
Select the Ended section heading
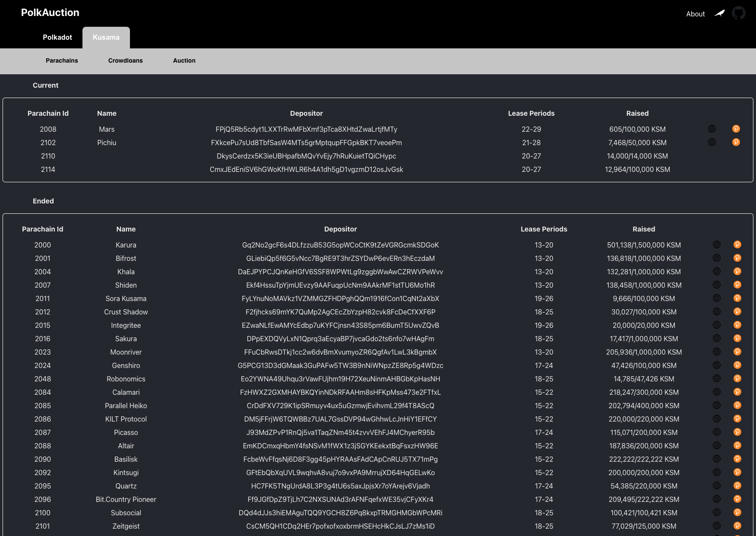tap(43, 201)
